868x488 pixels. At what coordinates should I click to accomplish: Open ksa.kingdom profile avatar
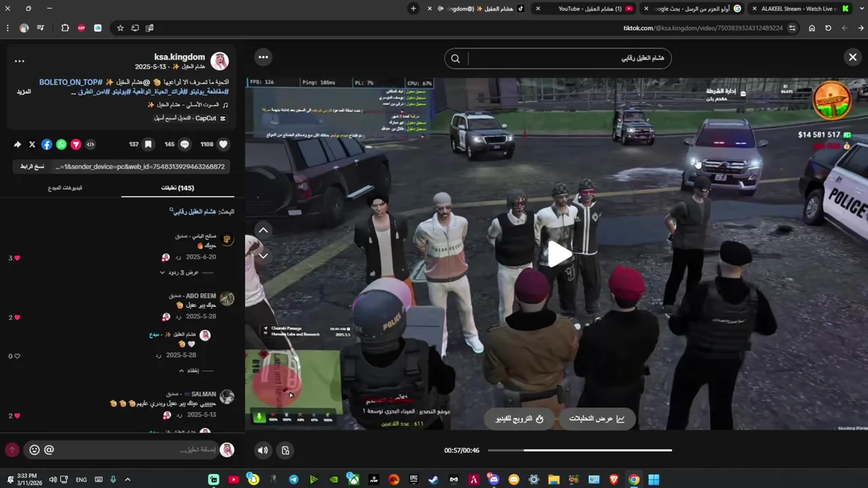click(220, 61)
